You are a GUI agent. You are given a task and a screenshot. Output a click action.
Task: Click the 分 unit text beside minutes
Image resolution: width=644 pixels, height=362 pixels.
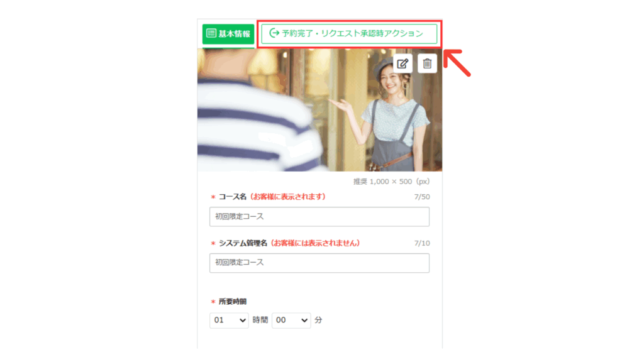[x=318, y=320]
